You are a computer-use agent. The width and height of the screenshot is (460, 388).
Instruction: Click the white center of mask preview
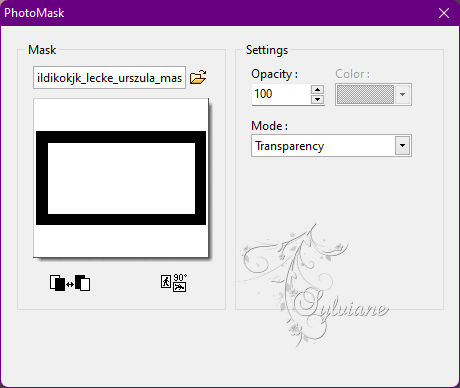click(x=121, y=178)
